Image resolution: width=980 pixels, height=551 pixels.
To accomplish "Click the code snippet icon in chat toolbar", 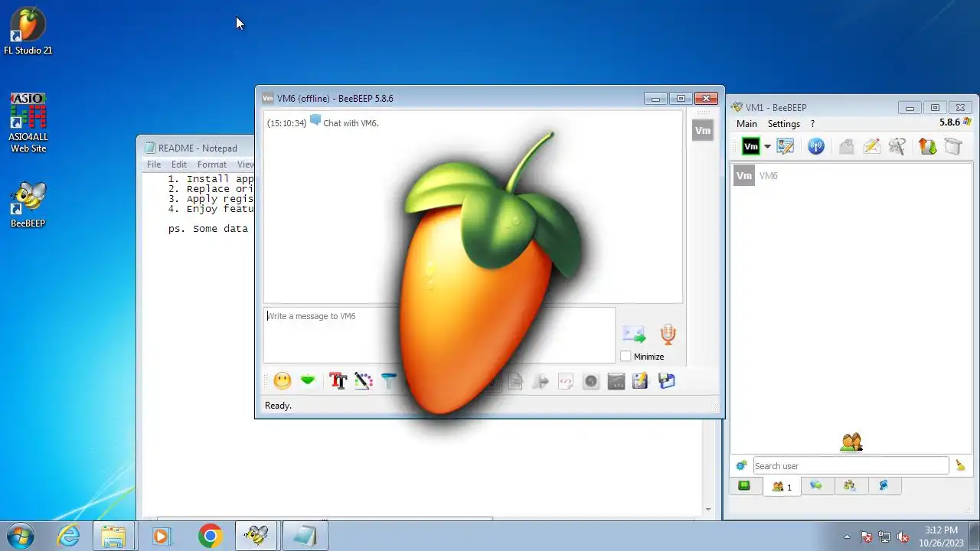I will (566, 381).
